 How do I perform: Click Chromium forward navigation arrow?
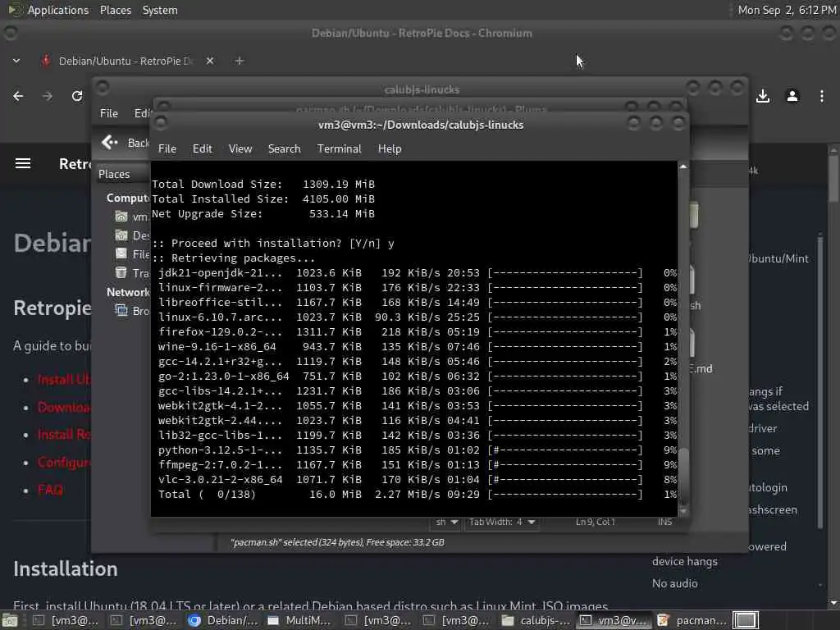47,96
